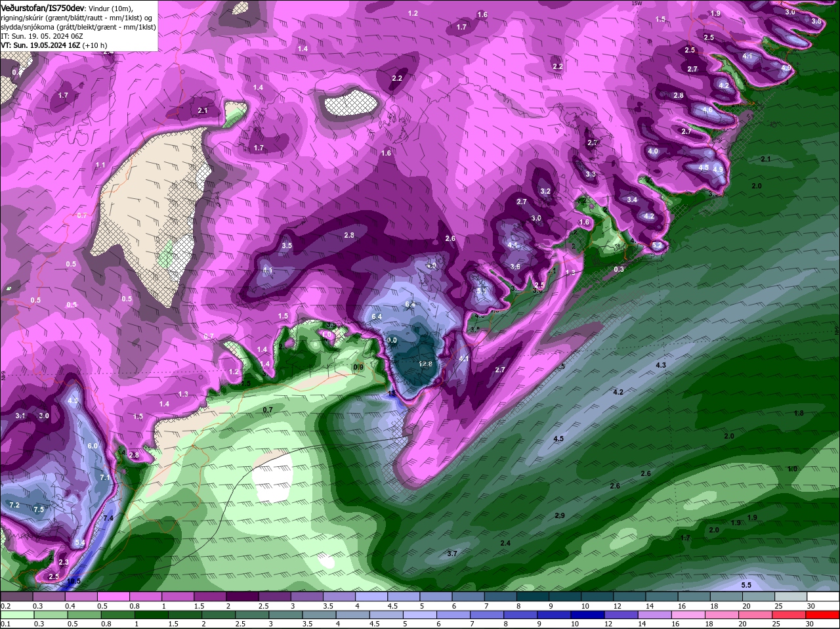
Task: Click the 3.4 value on the map
Action: tap(632, 200)
